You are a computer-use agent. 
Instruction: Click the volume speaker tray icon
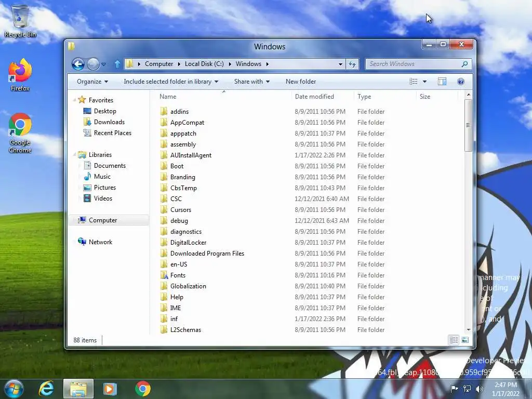(x=480, y=389)
